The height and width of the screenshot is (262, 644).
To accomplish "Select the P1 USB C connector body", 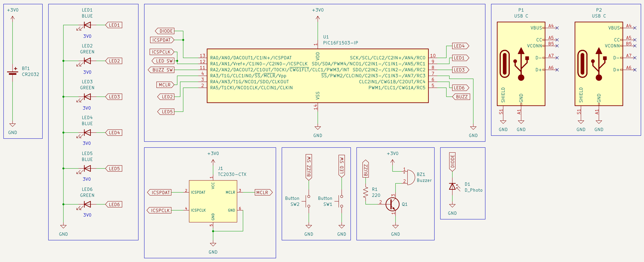I will pyautogui.click(x=521, y=64).
